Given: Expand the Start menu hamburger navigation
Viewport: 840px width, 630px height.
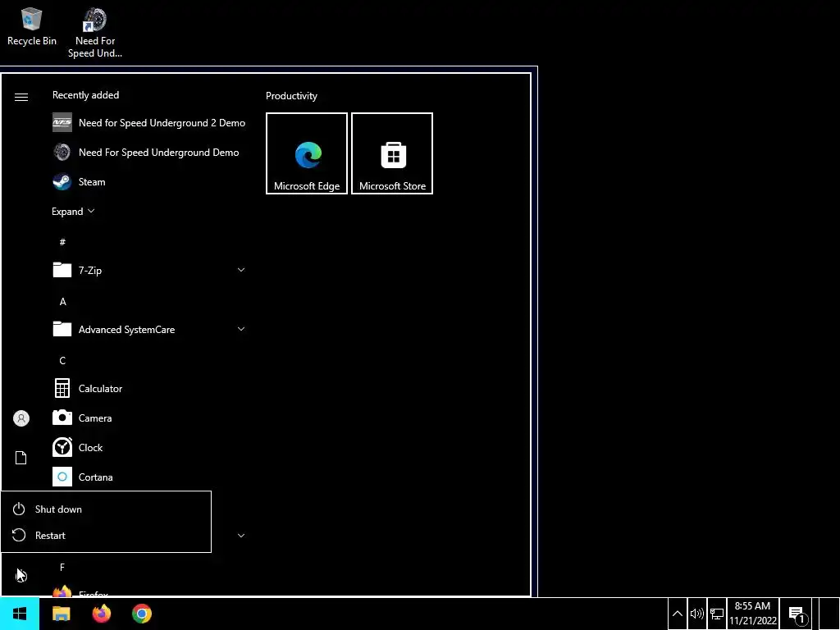Looking at the screenshot, I should tap(21, 97).
